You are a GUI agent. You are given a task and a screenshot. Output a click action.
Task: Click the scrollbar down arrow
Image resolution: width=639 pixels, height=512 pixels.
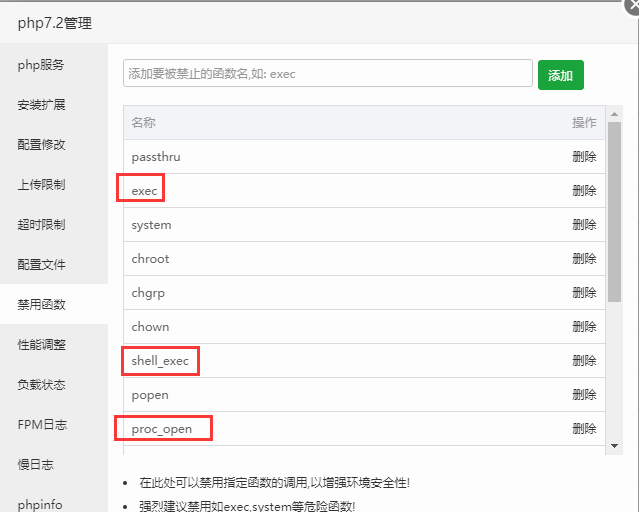click(615, 446)
